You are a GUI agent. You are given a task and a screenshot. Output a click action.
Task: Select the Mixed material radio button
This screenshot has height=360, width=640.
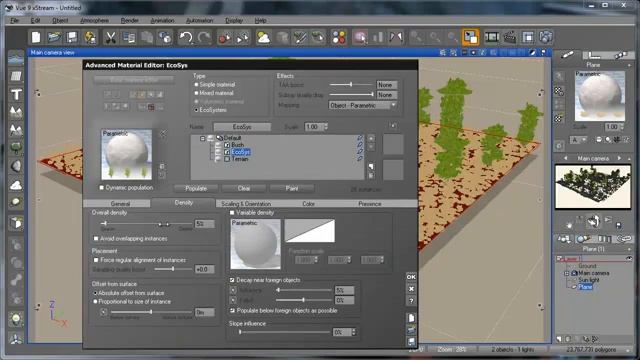(x=196, y=93)
